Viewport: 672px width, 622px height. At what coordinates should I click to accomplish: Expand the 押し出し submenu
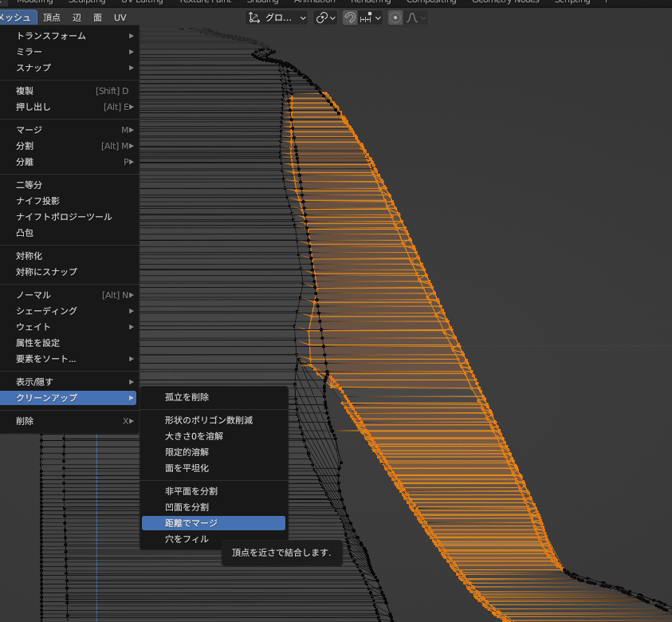[x=69, y=107]
